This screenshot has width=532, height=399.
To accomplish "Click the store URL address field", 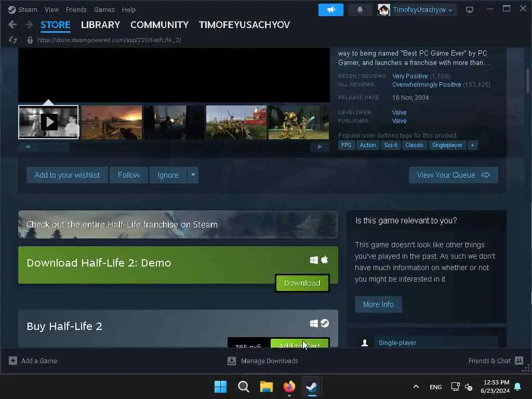I will [x=109, y=40].
